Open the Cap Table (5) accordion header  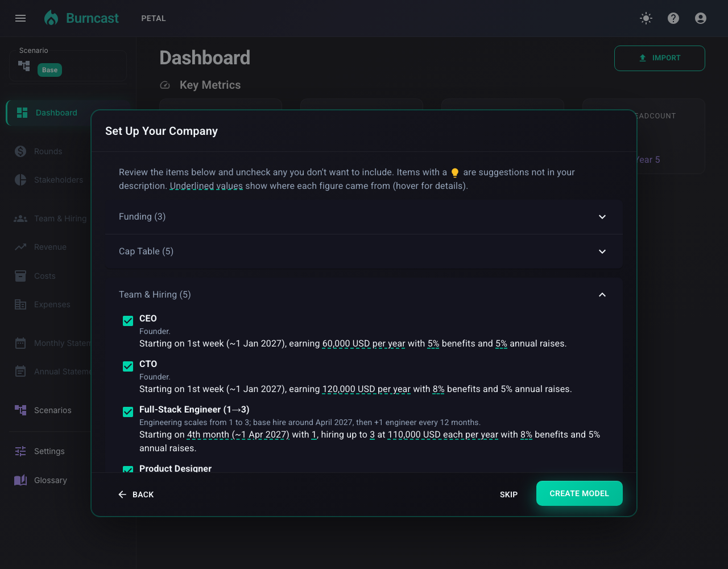364,251
